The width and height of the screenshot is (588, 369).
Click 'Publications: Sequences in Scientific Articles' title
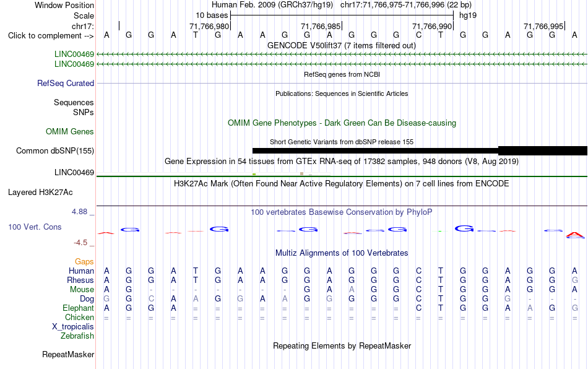pyautogui.click(x=342, y=93)
